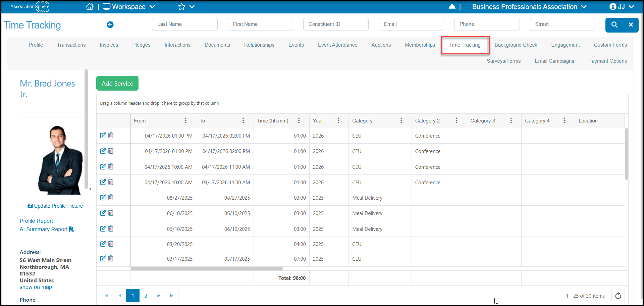Switch to the Profile tab

(36, 45)
